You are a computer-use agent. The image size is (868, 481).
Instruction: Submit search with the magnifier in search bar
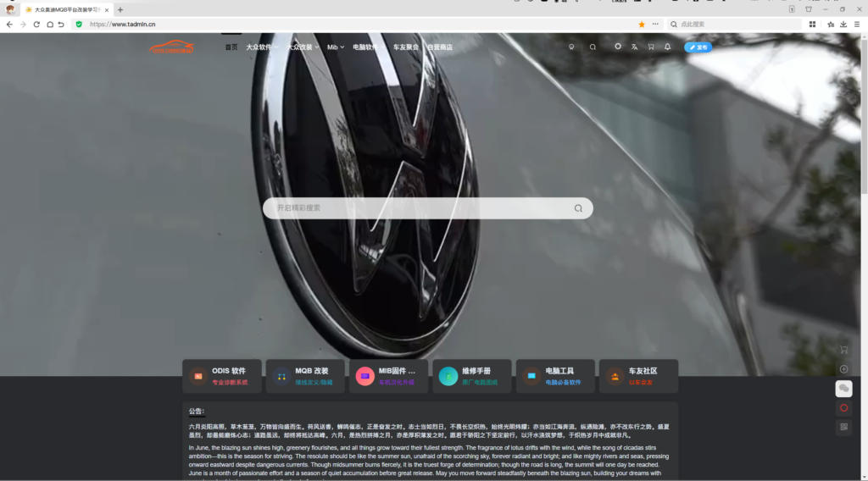click(x=578, y=208)
